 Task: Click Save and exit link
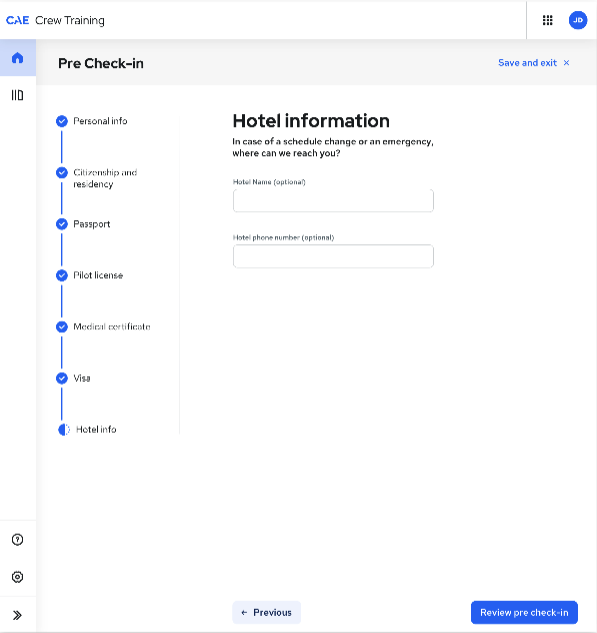click(527, 63)
